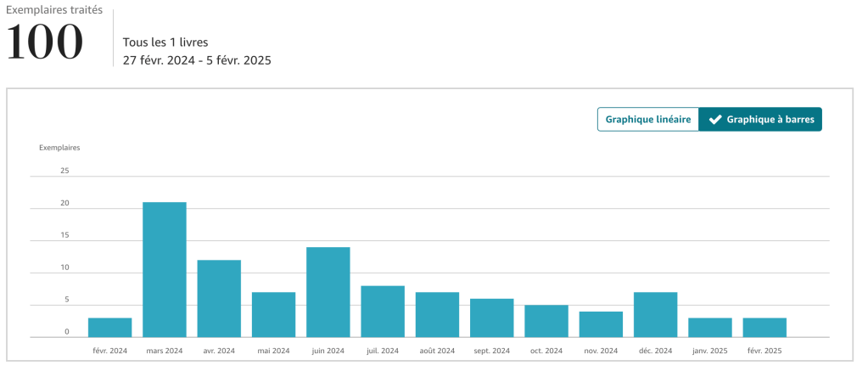Select the sept. 2024 bar
This screenshot has width=868, height=377.
pos(491,318)
